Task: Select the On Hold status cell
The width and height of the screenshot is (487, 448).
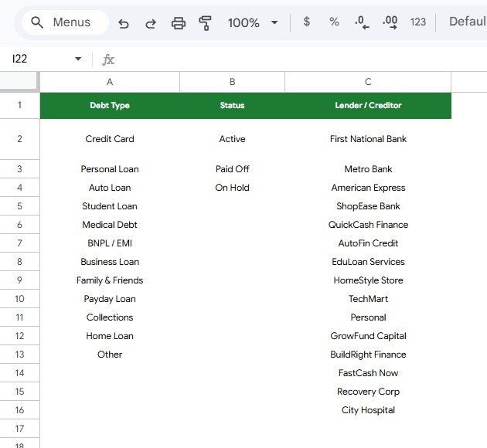Action: (x=232, y=188)
